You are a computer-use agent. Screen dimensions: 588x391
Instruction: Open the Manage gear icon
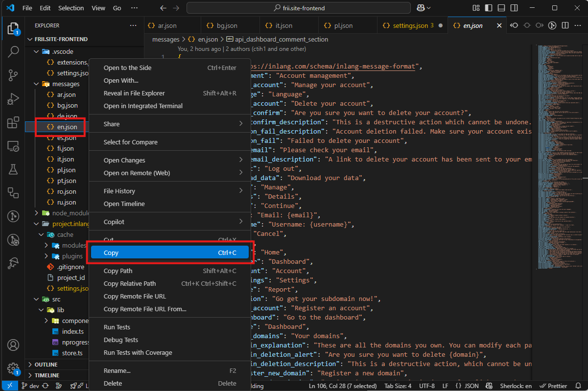click(x=13, y=368)
